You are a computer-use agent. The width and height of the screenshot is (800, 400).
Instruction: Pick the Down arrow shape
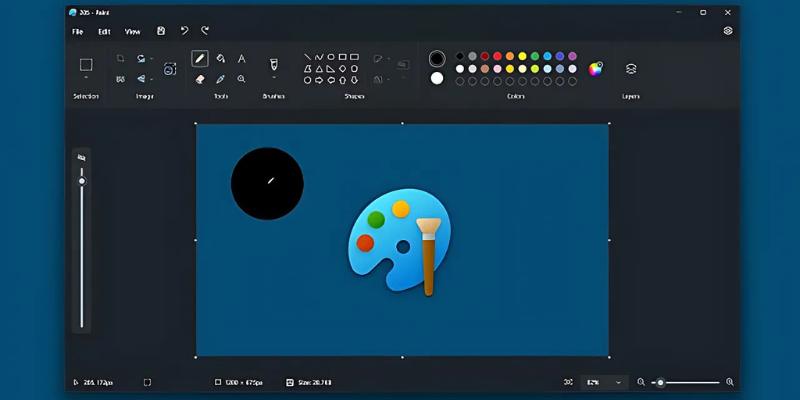tap(354, 80)
